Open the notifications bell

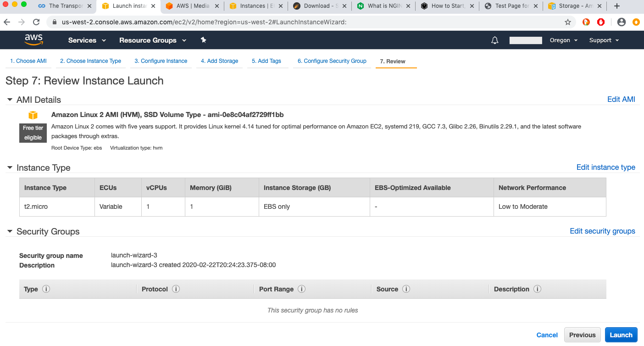coord(494,40)
